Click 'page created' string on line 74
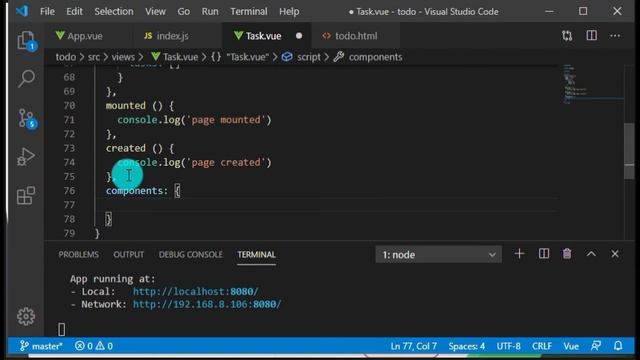640x360 pixels. (x=226, y=162)
